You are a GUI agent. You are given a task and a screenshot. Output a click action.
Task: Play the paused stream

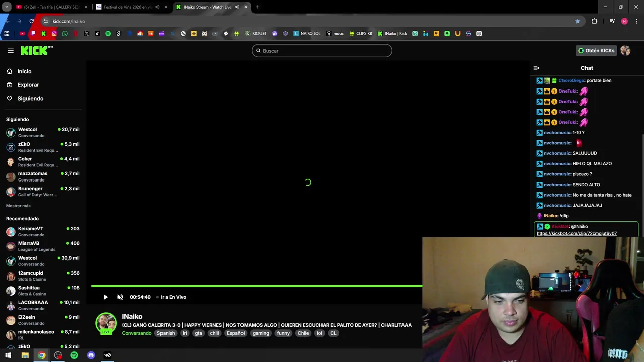click(x=105, y=297)
